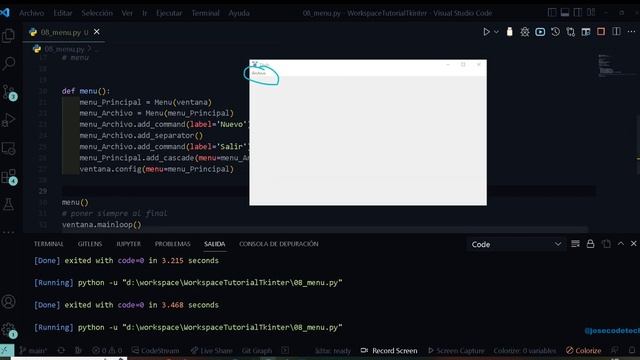This screenshot has height=360, width=640.
Task: Customize layout icon in title bar
Action: pyautogui.click(x=591, y=13)
